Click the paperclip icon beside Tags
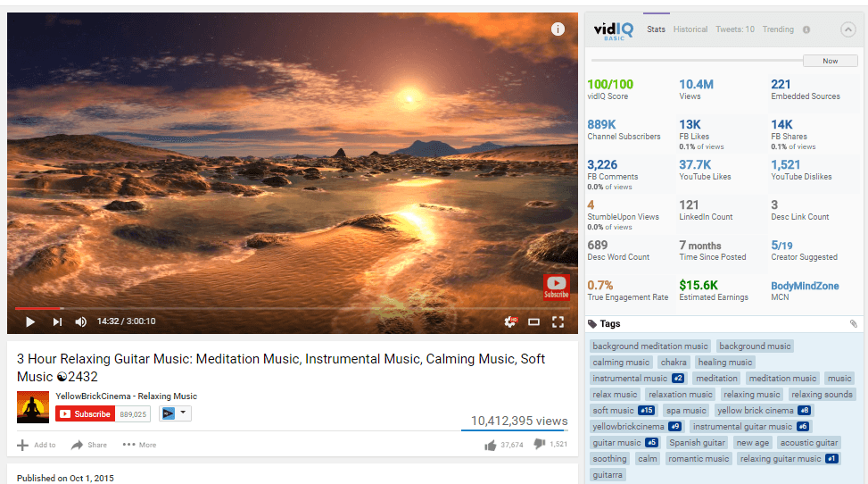Image resolution: width=868 pixels, height=484 pixels. pos(853,324)
